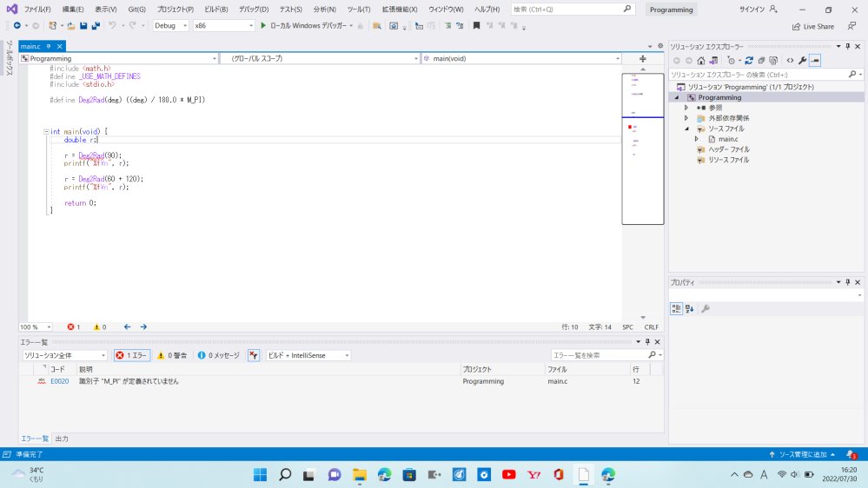Click Collapse All icon in Solution Explorer

tap(761, 61)
